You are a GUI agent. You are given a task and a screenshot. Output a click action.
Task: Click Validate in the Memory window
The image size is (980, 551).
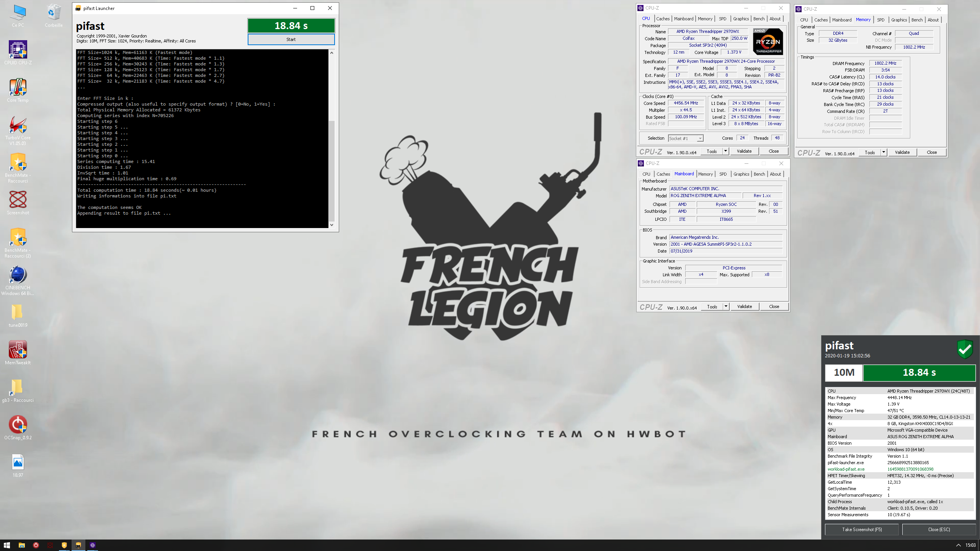(902, 152)
